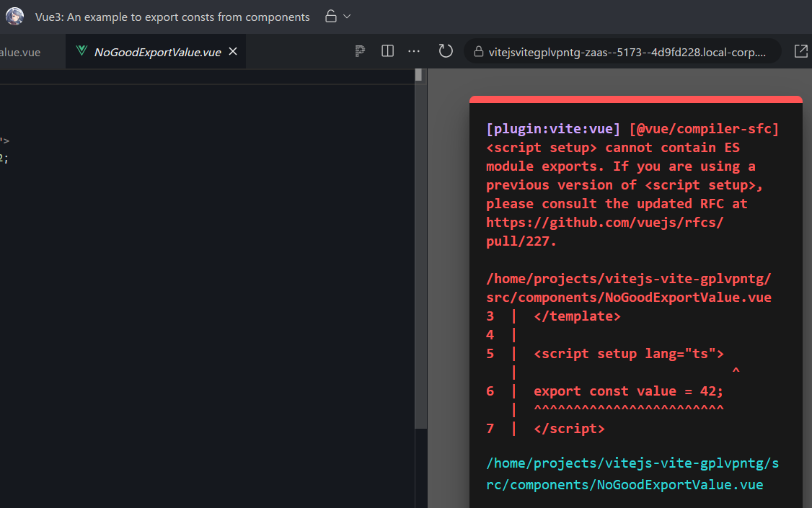Open the github.com/vuejs/rfcs RFC link text
Viewport: 812px width, 508px height.
pos(604,232)
